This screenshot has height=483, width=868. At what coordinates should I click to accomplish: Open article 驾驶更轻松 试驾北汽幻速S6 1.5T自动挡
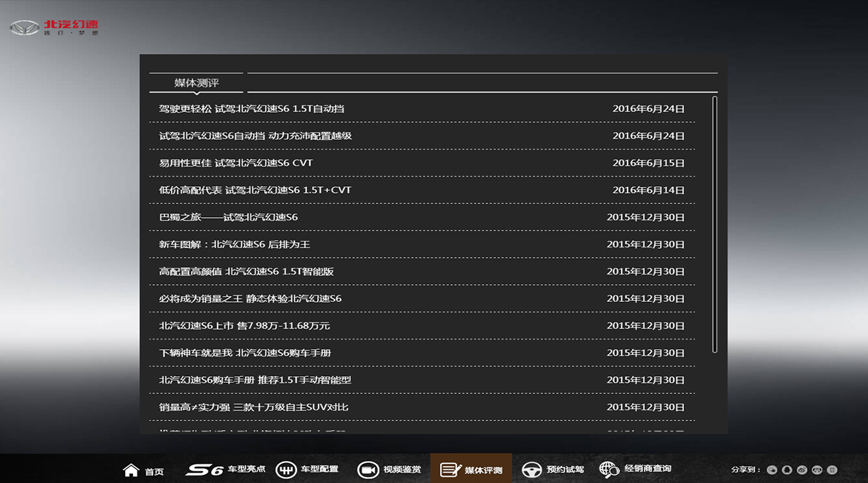(252, 109)
